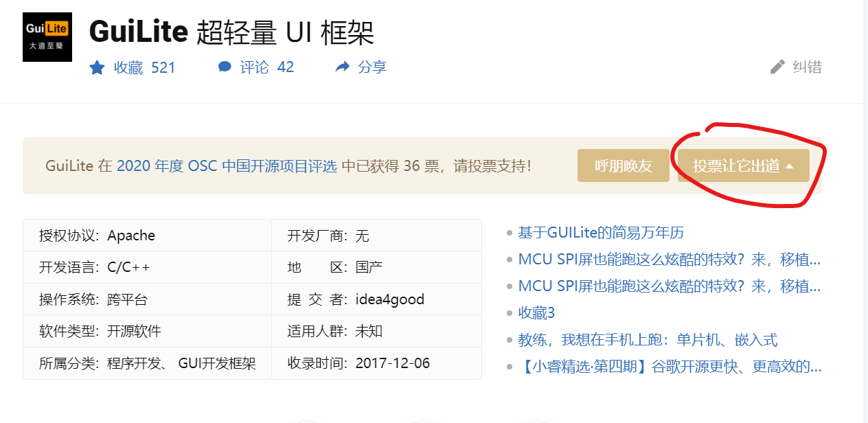Open article 基于GUILite的简易万年历

click(601, 232)
